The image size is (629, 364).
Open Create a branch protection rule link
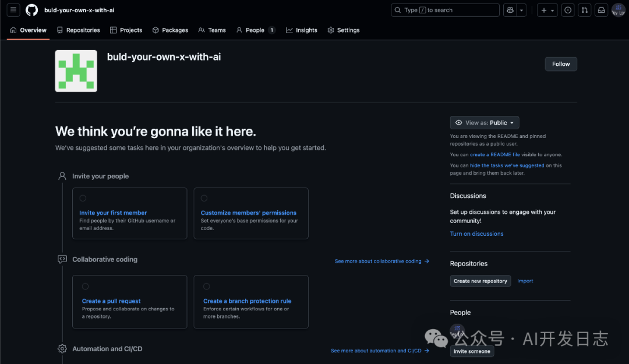tap(247, 301)
